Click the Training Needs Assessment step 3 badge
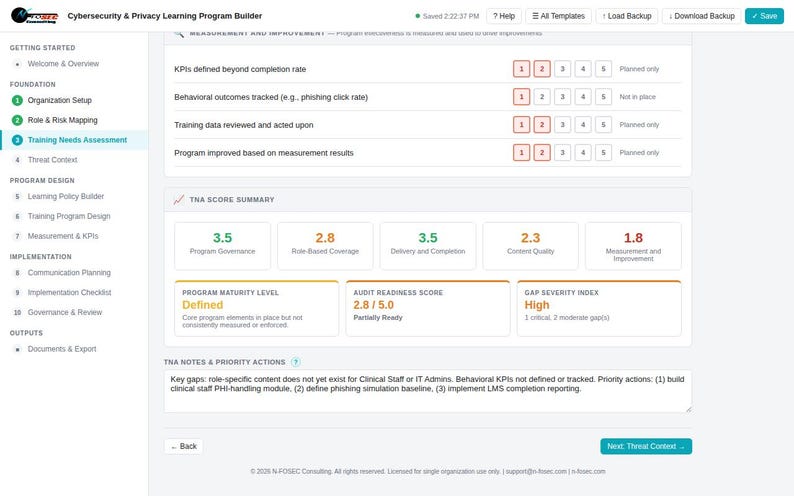 click(17, 140)
